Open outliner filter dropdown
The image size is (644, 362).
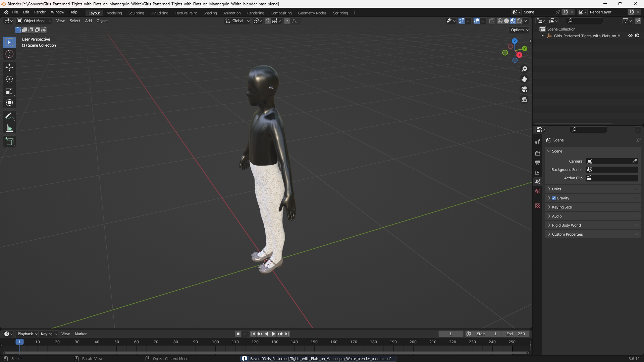[627, 21]
